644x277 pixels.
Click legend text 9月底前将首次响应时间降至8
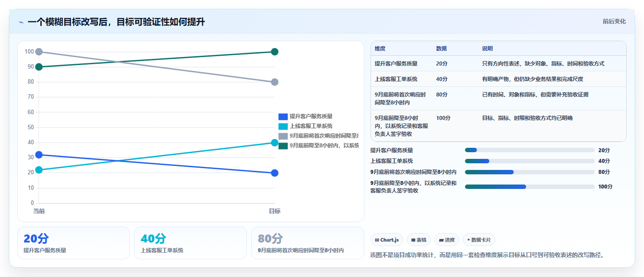tap(324, 136)
